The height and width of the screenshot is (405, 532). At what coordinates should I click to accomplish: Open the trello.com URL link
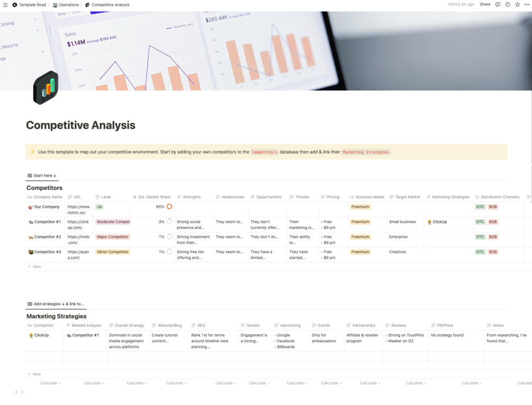coord(78,240)
